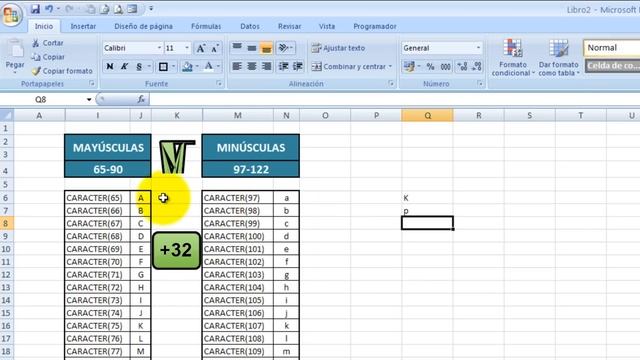Apply cell borders
Screen dimensions: 640x360
163,66
